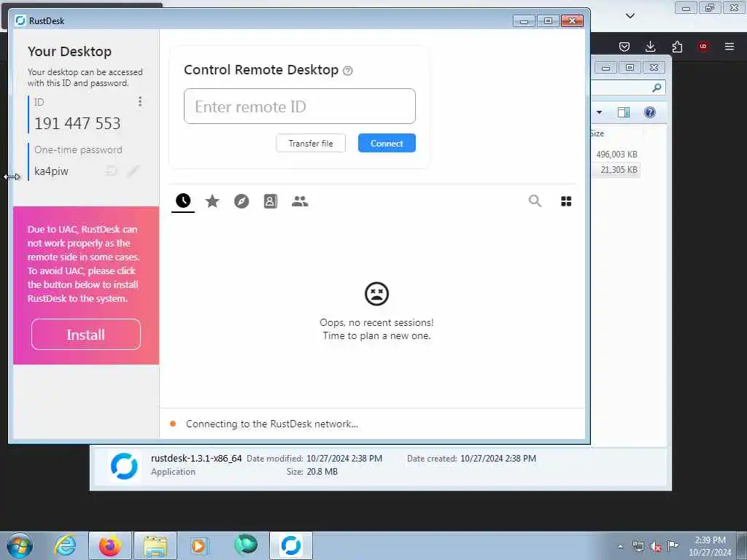Click the Show desktop strip

[x=742, y=545]
